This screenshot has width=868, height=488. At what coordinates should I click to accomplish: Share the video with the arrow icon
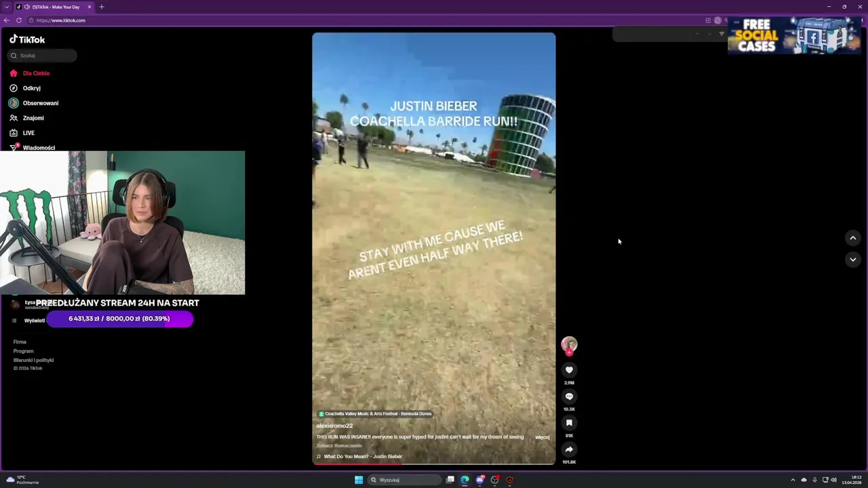569,449
